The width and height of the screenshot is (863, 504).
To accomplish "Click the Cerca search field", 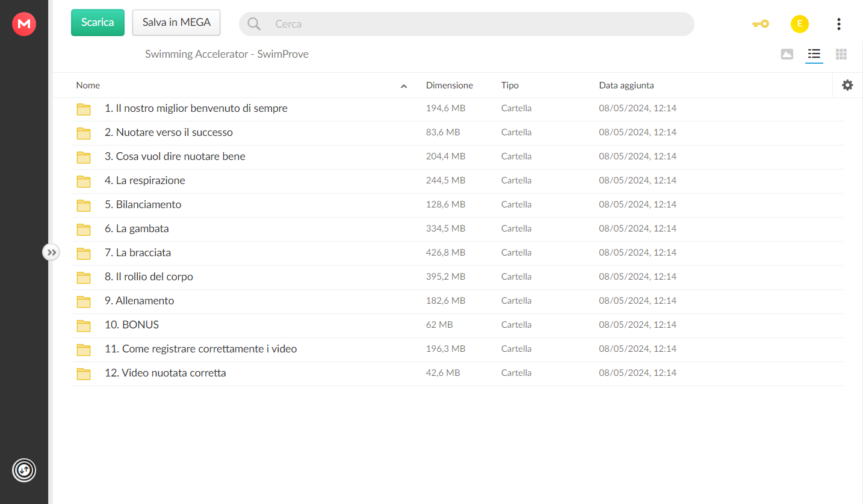I will (x=466, y=24).
